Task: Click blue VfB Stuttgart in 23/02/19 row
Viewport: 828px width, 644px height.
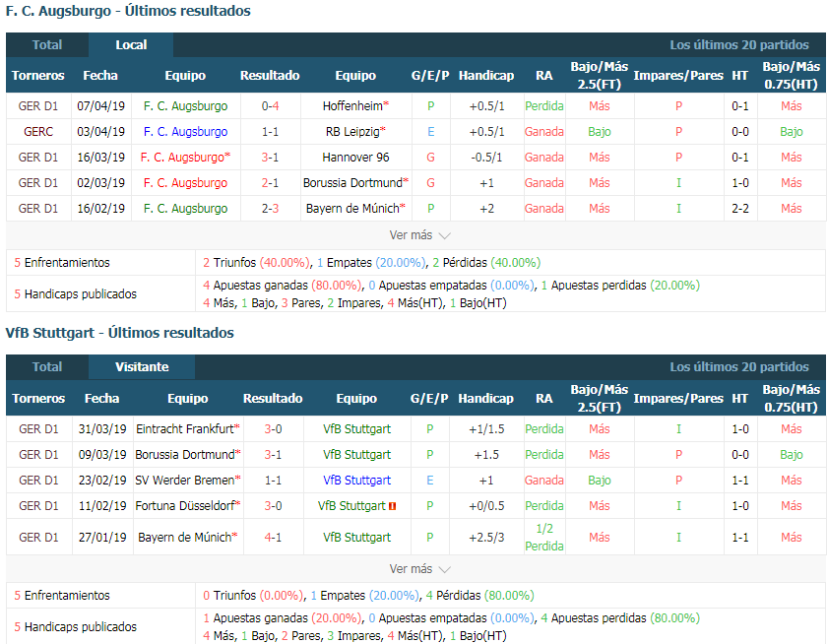Action: [357, 481]
